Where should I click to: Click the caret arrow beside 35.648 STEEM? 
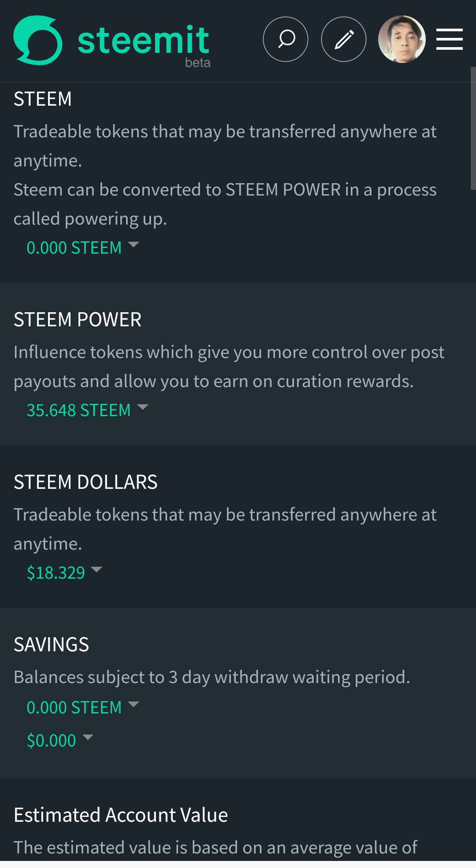(143, 407)
